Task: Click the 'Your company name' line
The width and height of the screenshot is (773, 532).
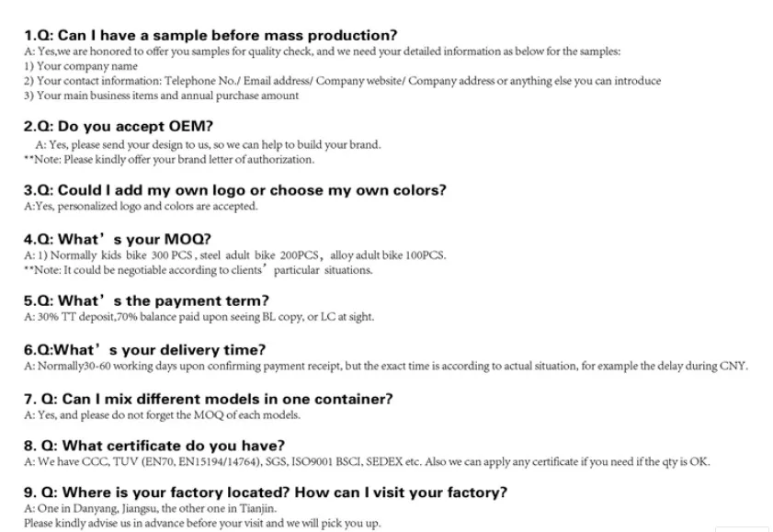Action: click(x=81, y=66)
